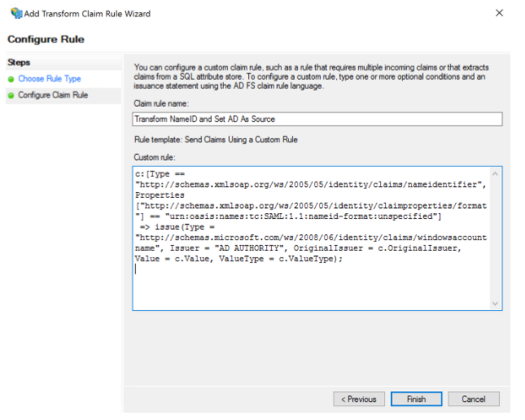Click the wizard icon in the title bar
This screenshot has width=525, height=420.
15,13
